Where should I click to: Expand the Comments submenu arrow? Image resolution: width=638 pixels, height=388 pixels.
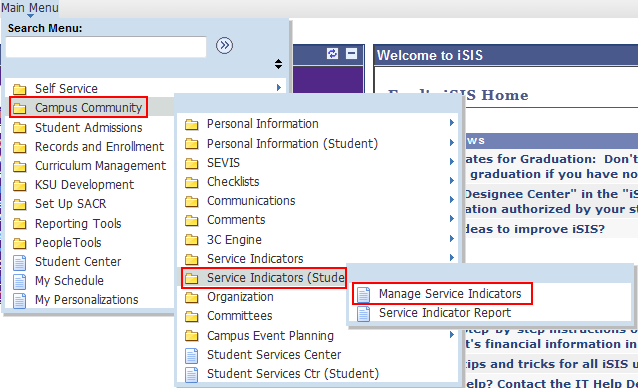pos(452,218)
